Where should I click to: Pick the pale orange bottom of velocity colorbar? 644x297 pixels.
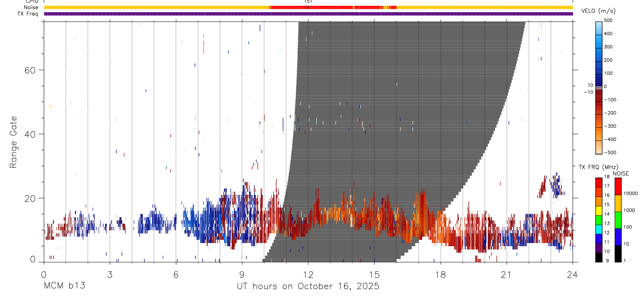599,147
